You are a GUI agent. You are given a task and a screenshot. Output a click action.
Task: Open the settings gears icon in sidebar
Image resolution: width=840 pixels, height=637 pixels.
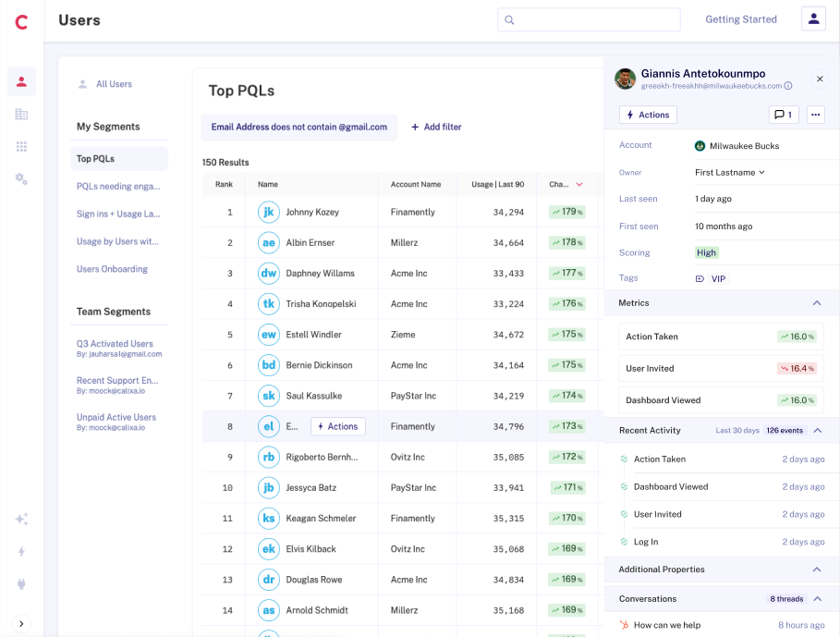(21, 178)
